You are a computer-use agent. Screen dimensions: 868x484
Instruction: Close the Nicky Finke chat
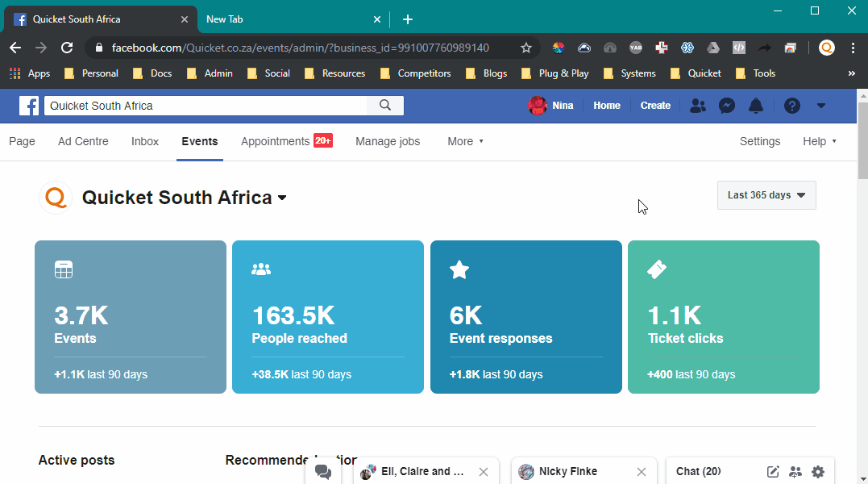[641, 472]
